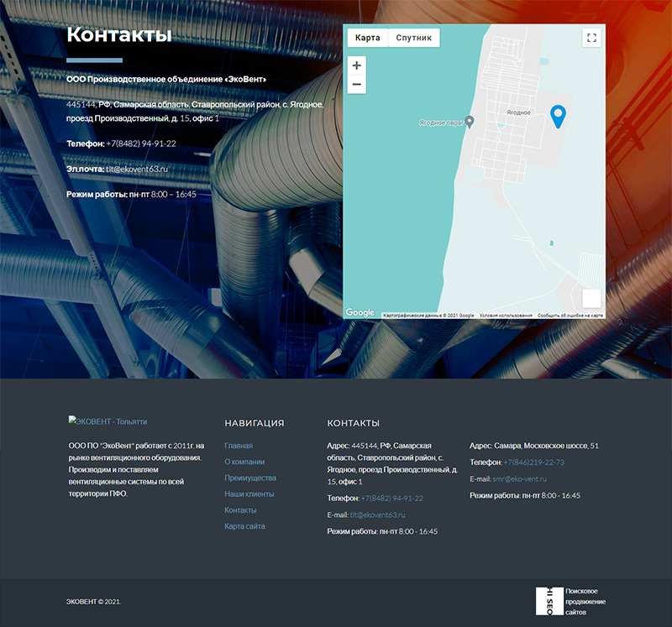672x627 pixels.
Task: Navigate to Наши клиенты page
Action: tap(249, 494)
